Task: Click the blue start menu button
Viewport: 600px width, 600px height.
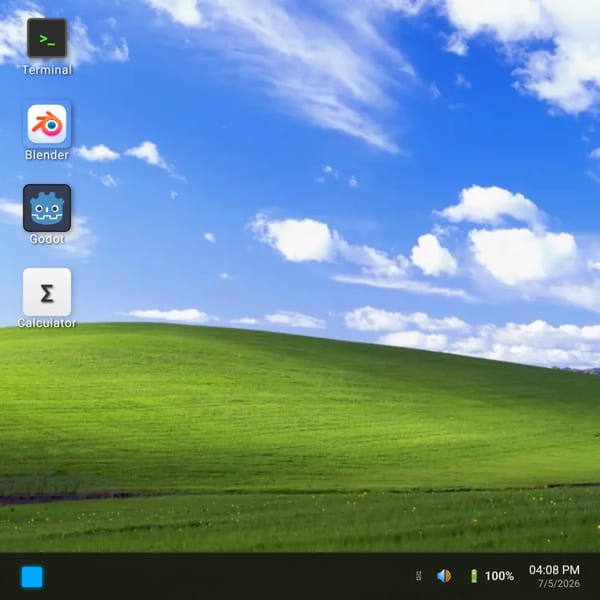Action: (x=32, y=577)
